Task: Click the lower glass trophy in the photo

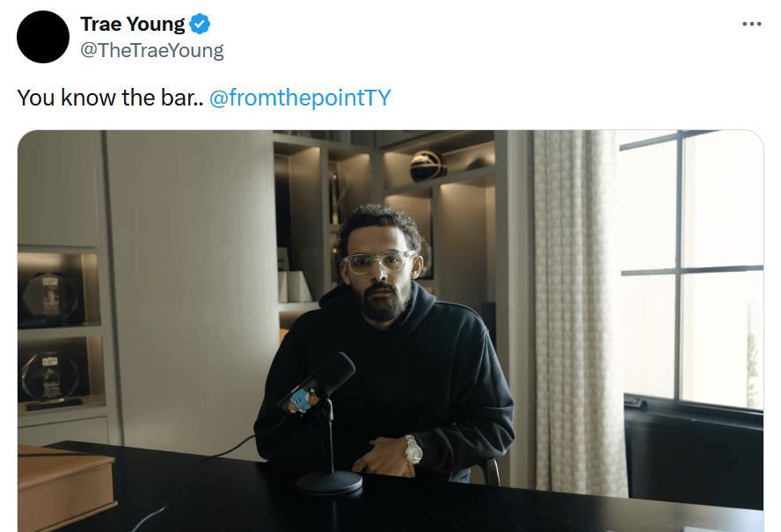Action: 50,379
